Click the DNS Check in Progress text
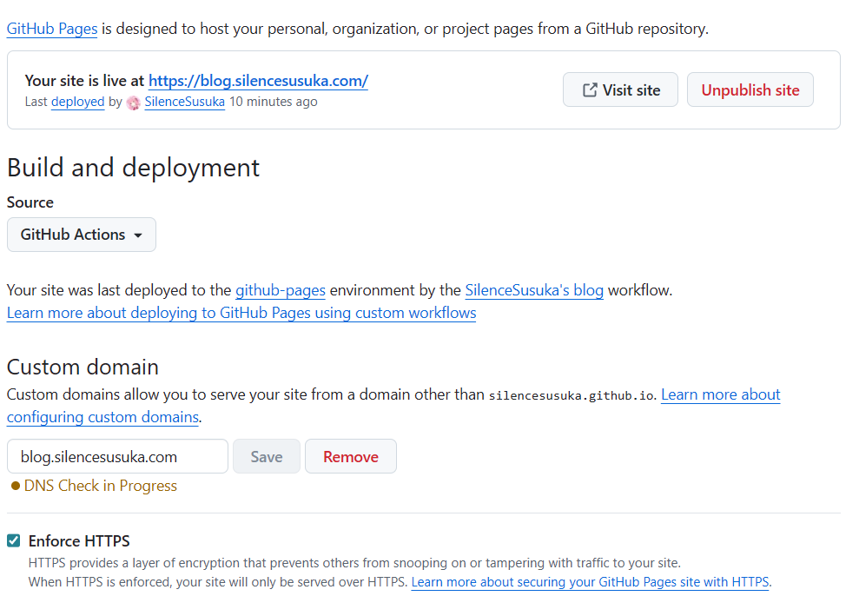This screenshot has width=859, height=616. click(x=101, y=486)
